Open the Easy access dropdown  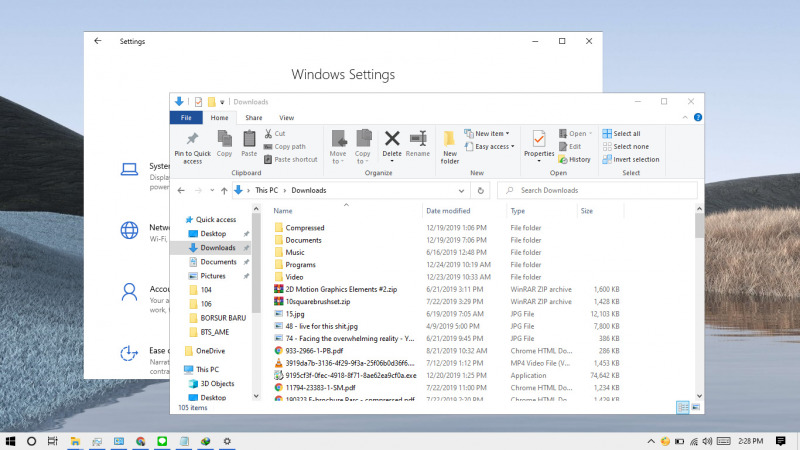point(489,146)
